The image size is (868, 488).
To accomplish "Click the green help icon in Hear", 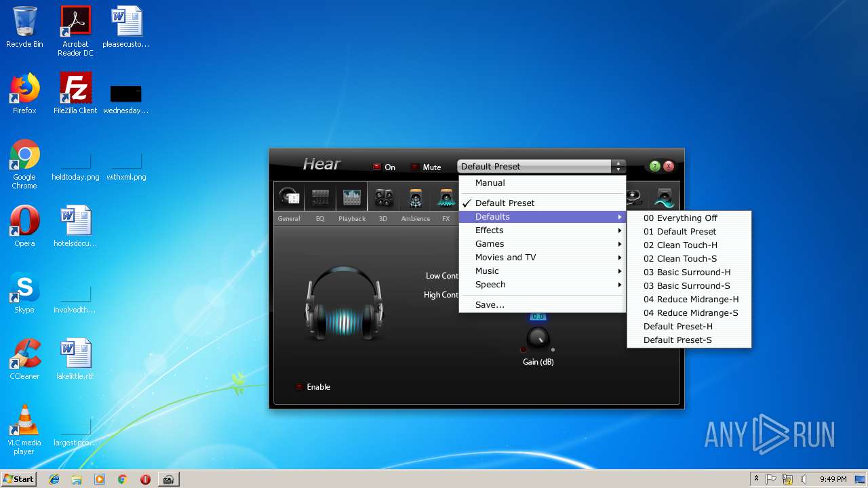I will (654, 166).
